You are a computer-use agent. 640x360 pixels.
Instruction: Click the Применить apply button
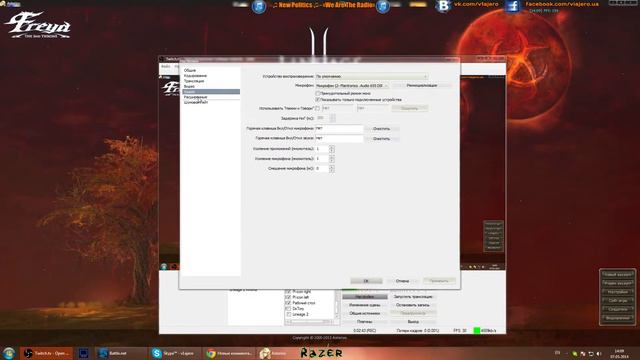tap(439, 281)
